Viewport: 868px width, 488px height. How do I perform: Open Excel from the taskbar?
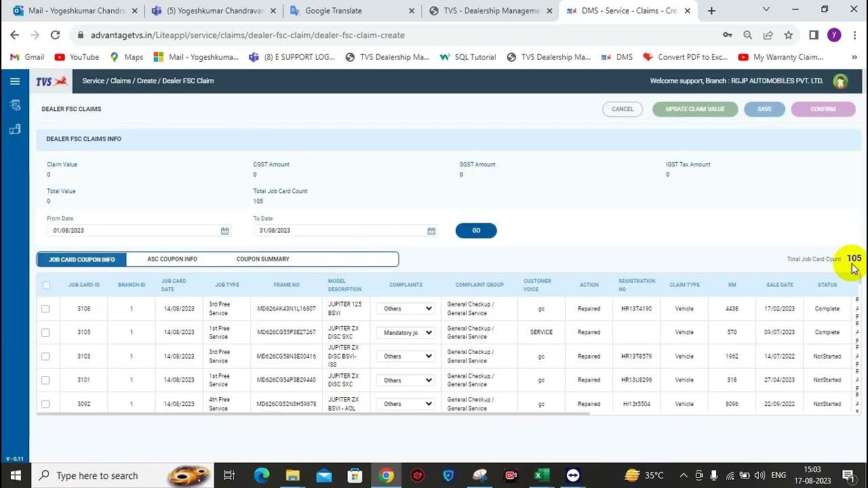(x=541, y=475)
